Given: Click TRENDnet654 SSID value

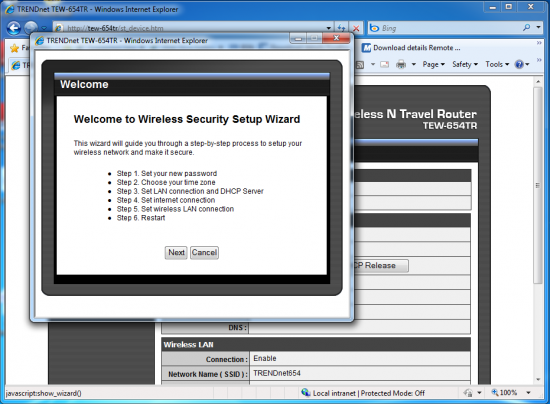Looking at the screenshot, I should point(277,373).
